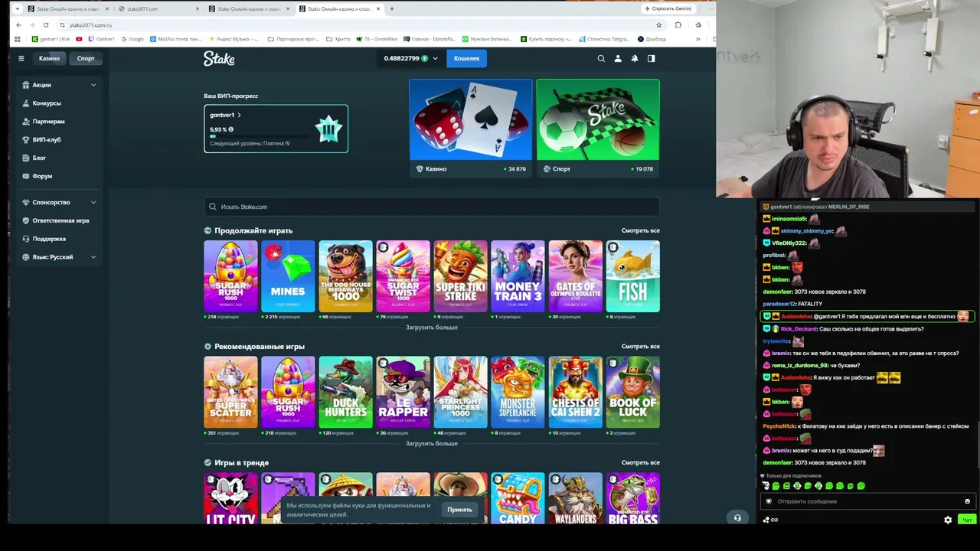Click Смотреть все for Продолжайте играть
Screen dimensions: 980x551
[641, 230]
